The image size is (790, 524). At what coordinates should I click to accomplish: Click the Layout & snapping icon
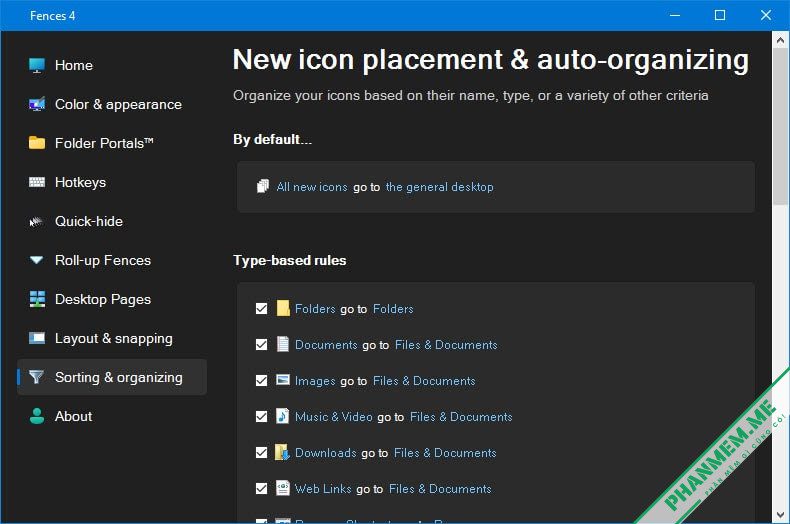(37, 338)
